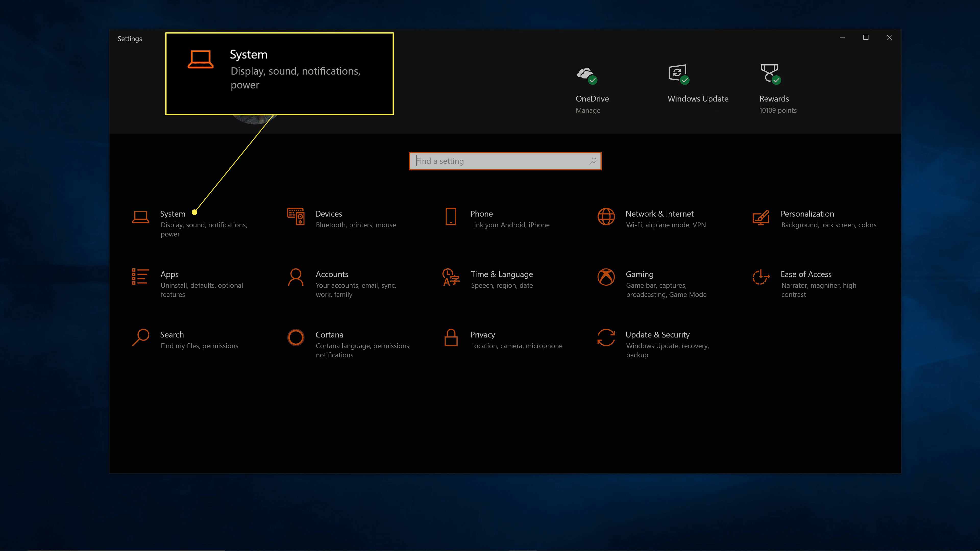Click the Find a setting search box
980x551 pixels.
point(505,161)
